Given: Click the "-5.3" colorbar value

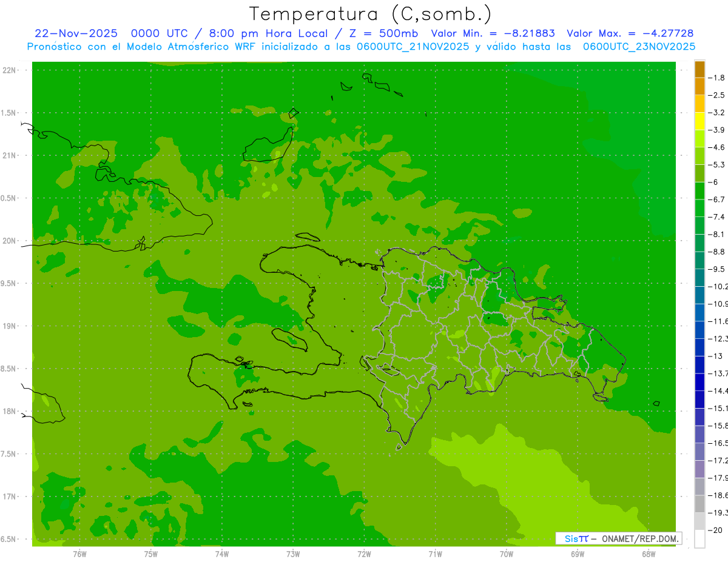Looking at the screenshot, I should tap(717, 165).
